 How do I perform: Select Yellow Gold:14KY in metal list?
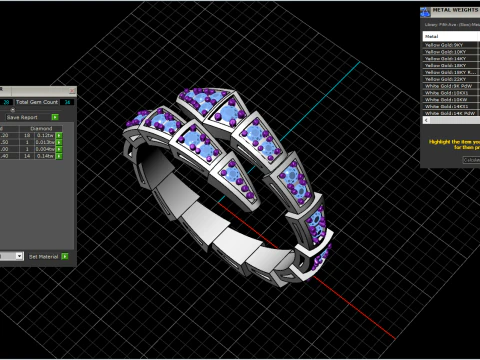451,58
